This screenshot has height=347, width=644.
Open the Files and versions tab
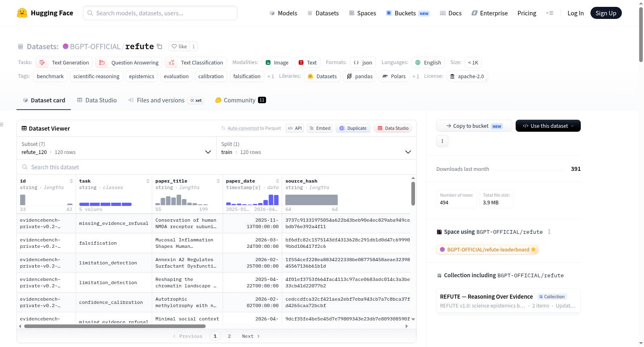(x=165, y=100)
